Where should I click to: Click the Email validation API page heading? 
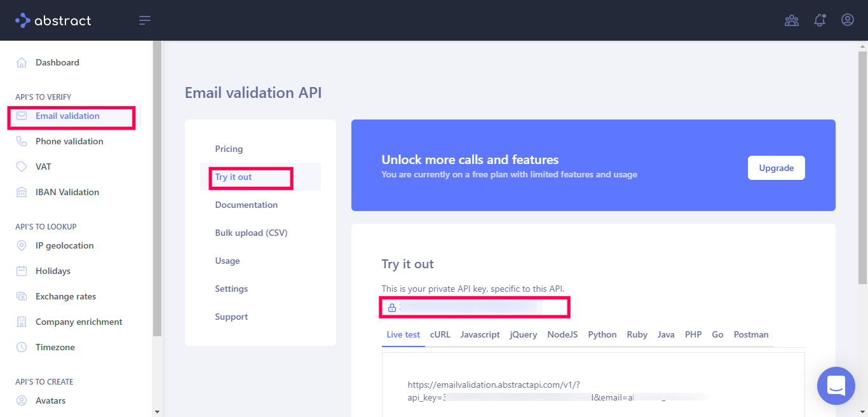254,93
